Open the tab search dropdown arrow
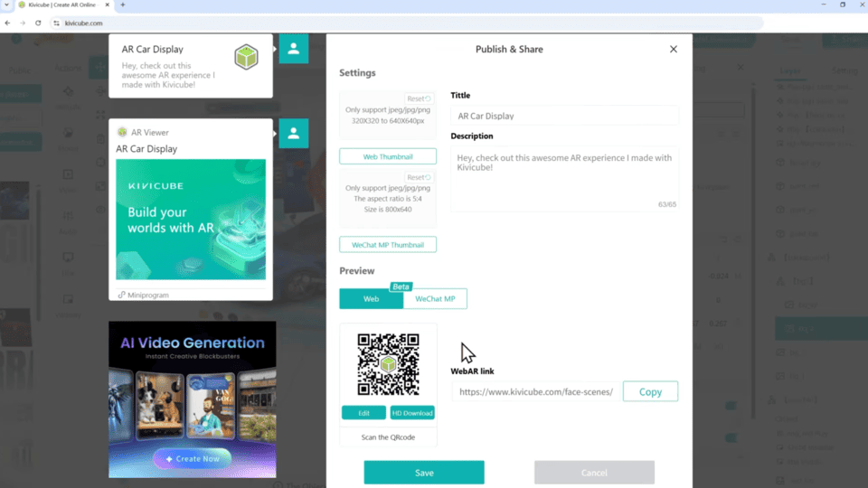Screen dimensions: 868x488 [x=6, y=5]
